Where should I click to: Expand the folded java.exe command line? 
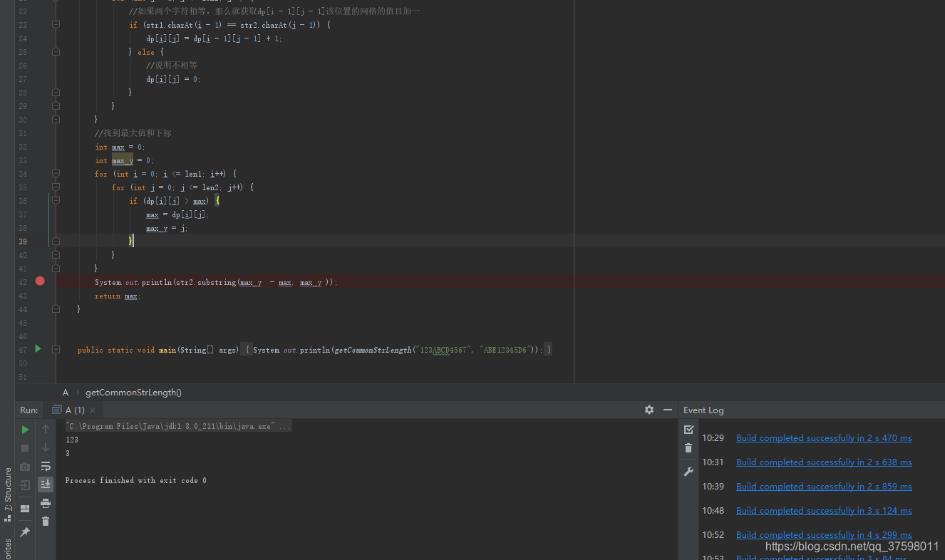tap(178, 426)
